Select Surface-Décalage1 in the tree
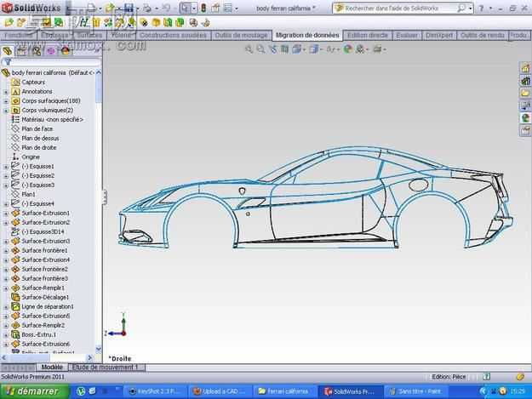 pos(45,297)
